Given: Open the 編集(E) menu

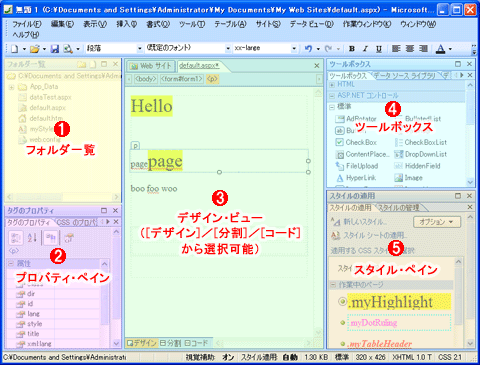Looking at the screenshot, I should coord(62,24).
